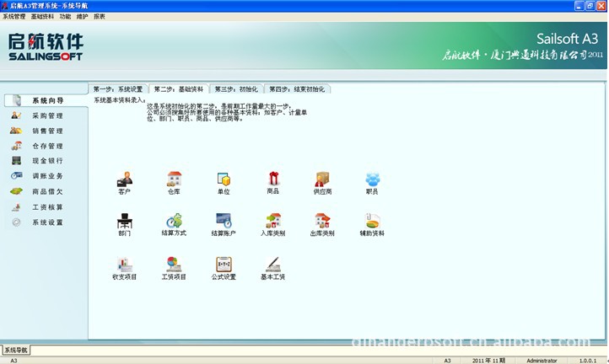Select the 第四步：结束初始化 tab
The image size is (609, 364).
pyautogui.click(x=297, y=88)
